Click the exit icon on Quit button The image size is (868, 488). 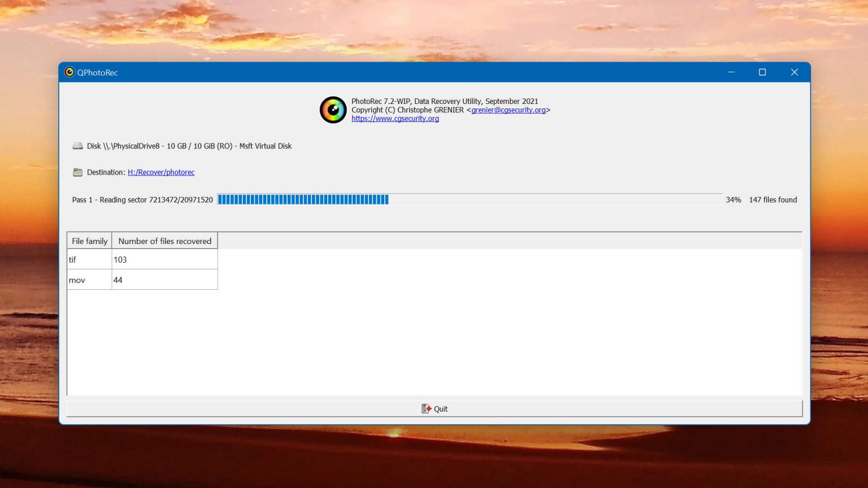click(426, 409)
